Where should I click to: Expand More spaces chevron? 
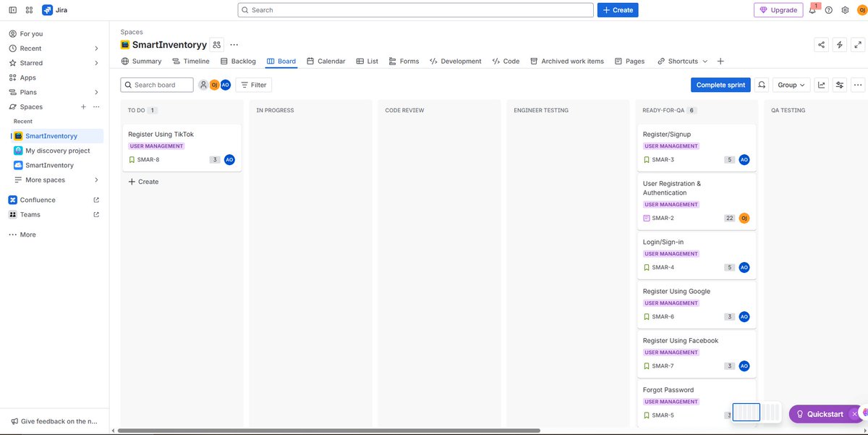[x=96, y=180]
